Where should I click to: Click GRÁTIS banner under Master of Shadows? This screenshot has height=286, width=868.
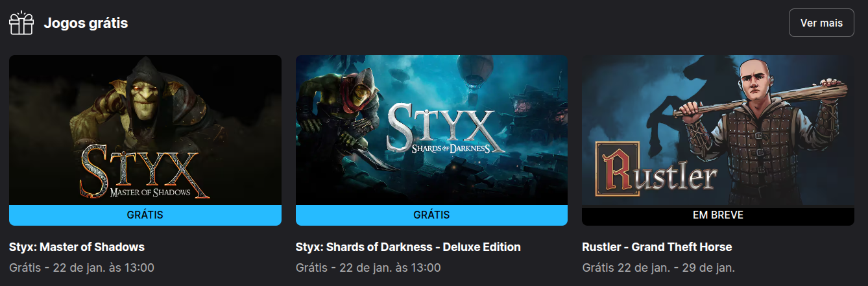pyautogui.click(x=145, y=215)
